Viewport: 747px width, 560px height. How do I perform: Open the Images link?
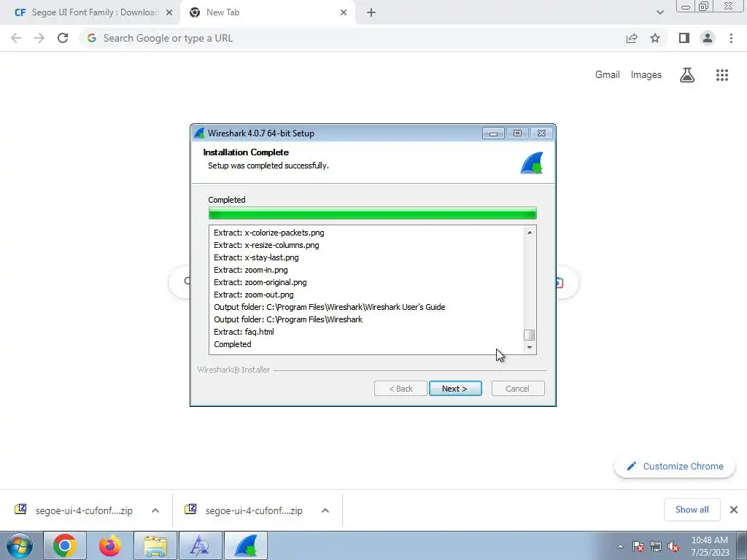click(646, 75)
